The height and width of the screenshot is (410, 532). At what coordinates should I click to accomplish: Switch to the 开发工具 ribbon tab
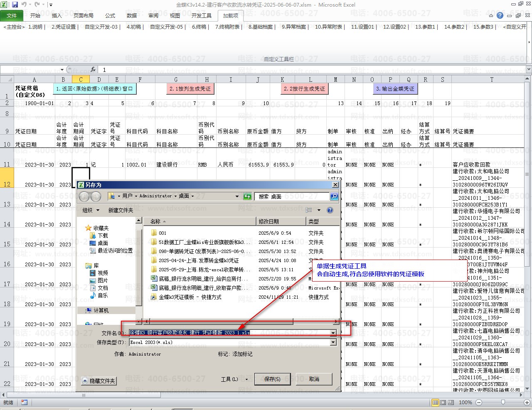(201, 15)
